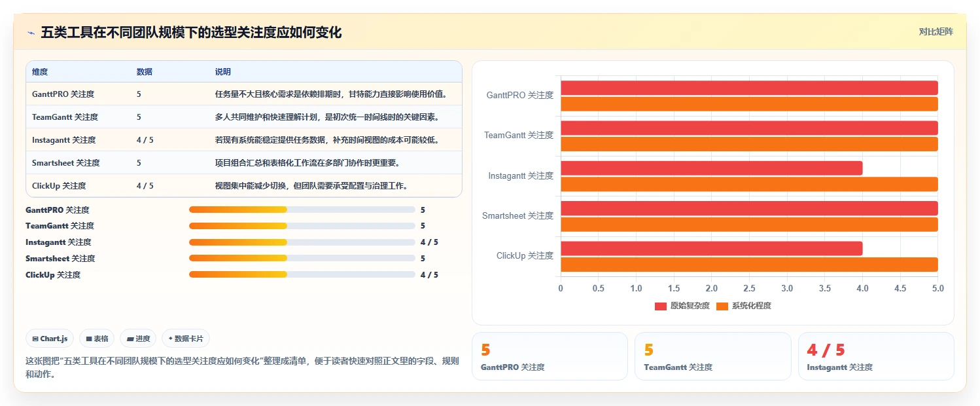Click the orange 系统化程度 bar for TeamGantt

(749, 144)
